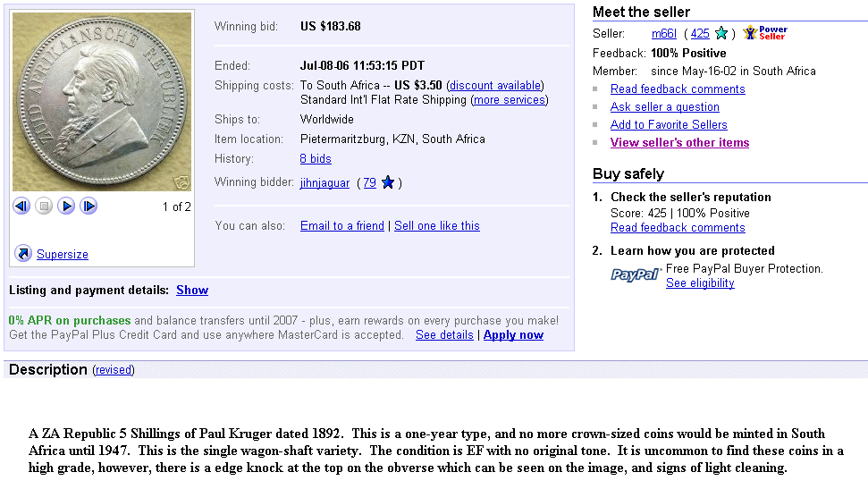Screen dimensions: 868x489
Task: Open seller m66l profile
Action: (663, 34)
